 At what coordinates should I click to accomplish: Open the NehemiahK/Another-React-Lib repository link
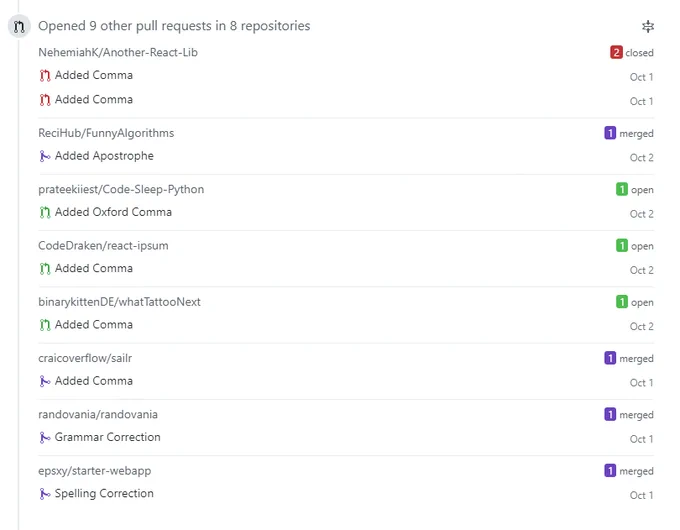(x=118, y=52)
